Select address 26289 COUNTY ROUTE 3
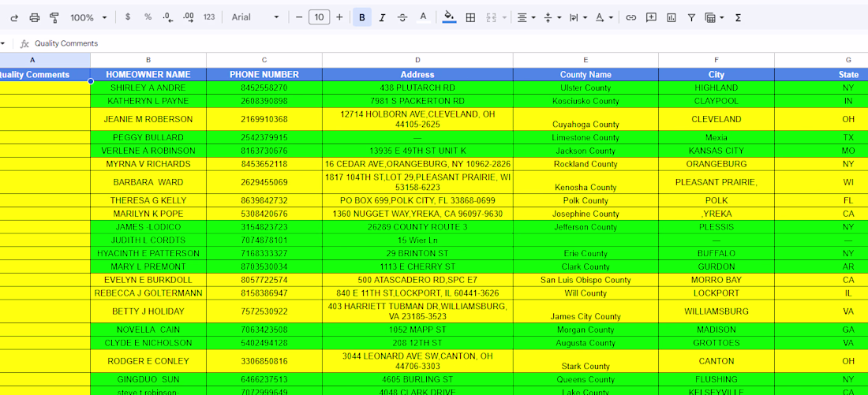 tap(417, 227)
